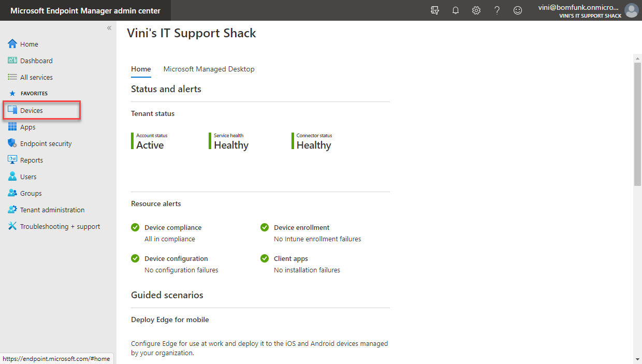The image size is (642, 364).
Task: Open settings gear icon in header
Action: (476, 10)
